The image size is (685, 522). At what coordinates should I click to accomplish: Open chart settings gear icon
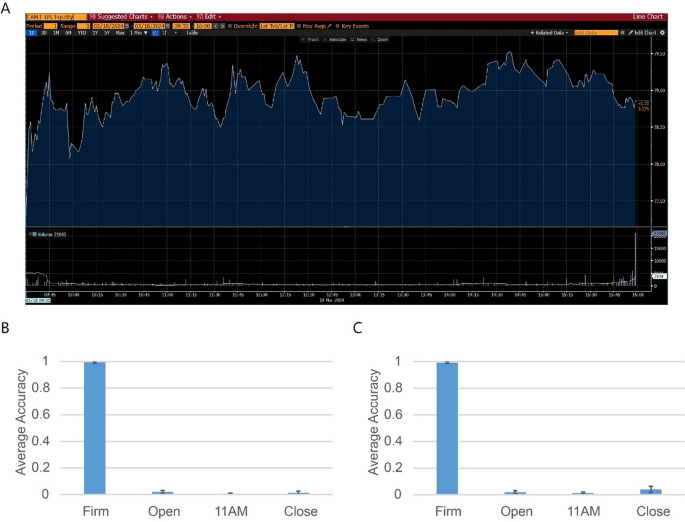click(x=662, y=32)
